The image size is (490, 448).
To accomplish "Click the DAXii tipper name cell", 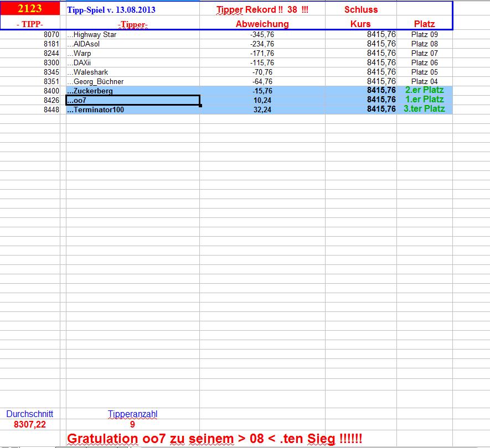I will tap(80, 62).
